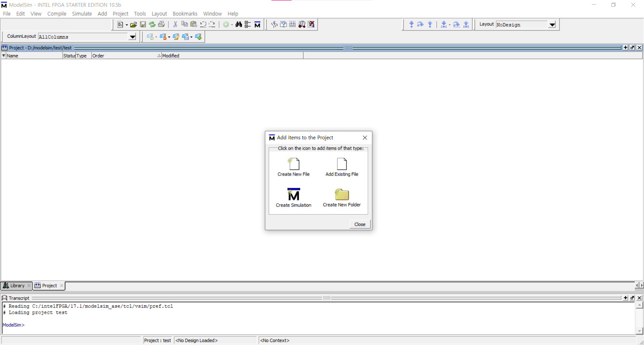Click the column layout icon with green arrow
The width and height of the screenshot is (644, 345).
[x=199, y=37]
